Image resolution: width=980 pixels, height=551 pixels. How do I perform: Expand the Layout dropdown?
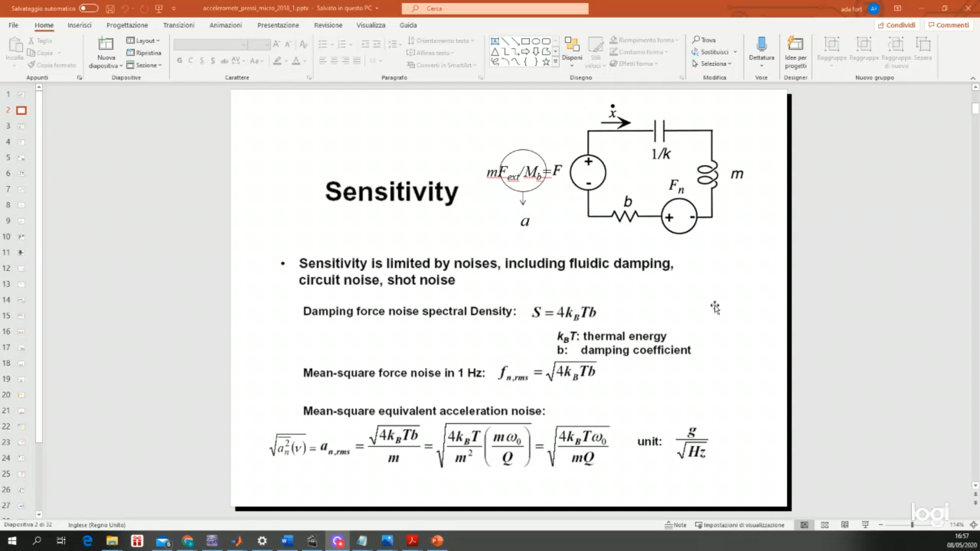(143, 40)
